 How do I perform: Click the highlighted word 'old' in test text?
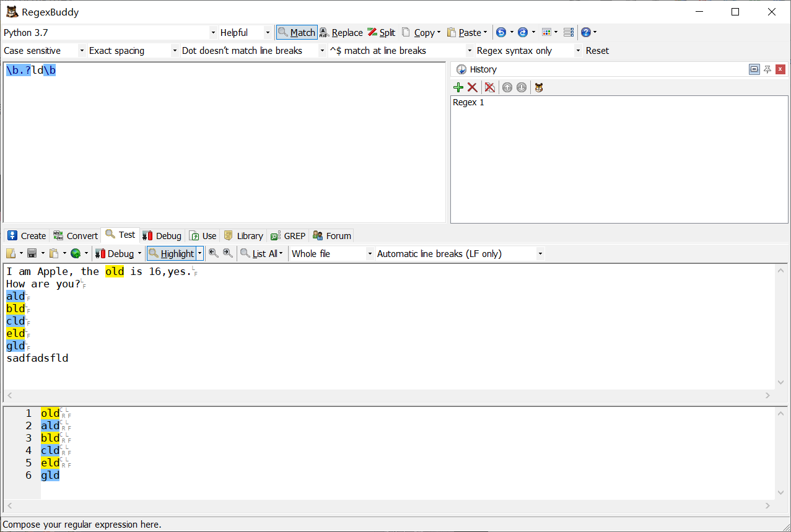[x=115, y=271]
